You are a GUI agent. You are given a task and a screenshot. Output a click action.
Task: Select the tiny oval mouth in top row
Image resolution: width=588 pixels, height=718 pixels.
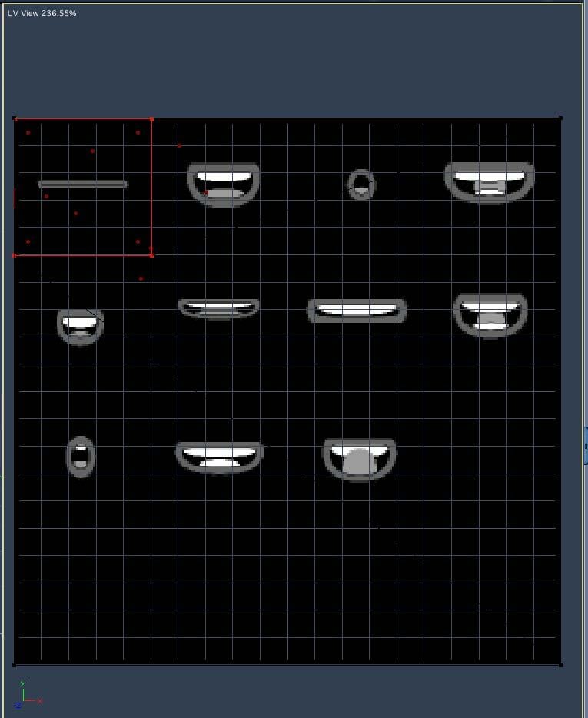pyautogui.click(x=361, y=184)
